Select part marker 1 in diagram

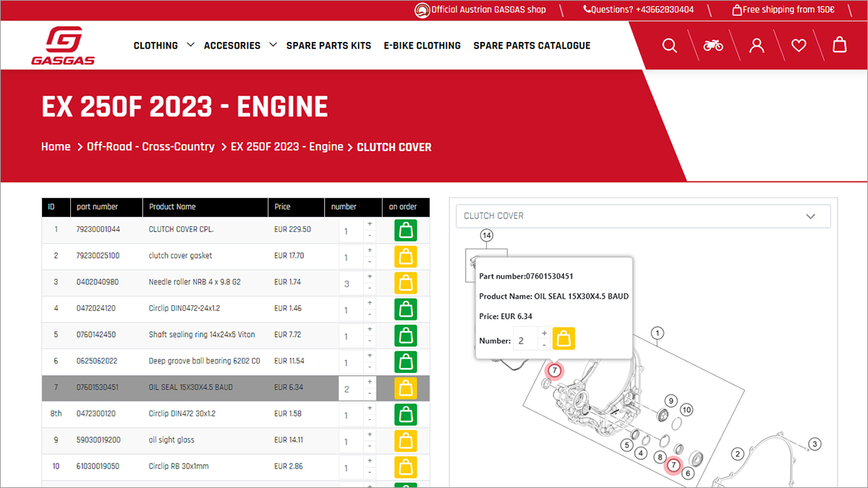[x=657, y=333]
